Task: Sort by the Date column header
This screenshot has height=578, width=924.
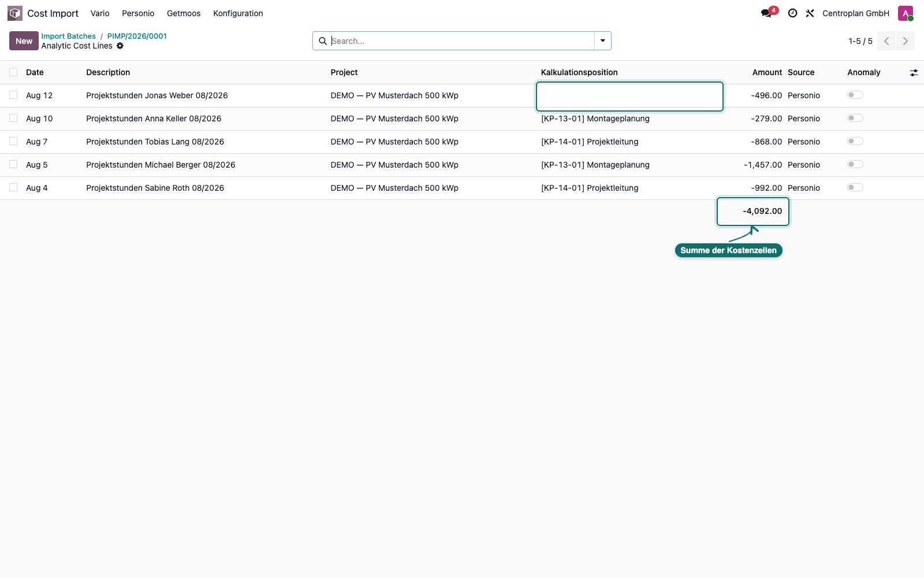Action: [x=35, y=72]
